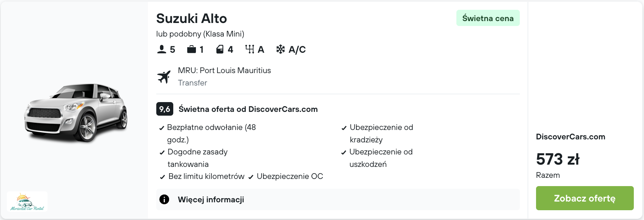Click the Morisoleil Car Rental logo

27,202
